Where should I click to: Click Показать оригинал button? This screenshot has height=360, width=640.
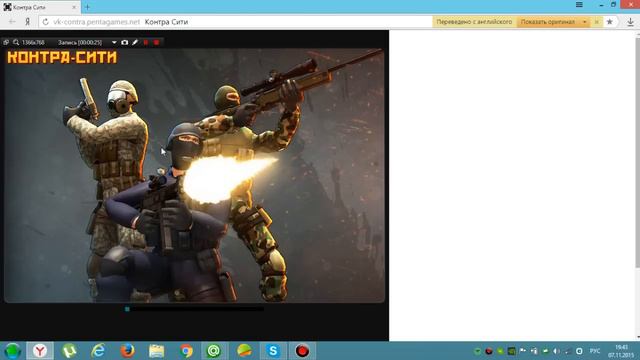tap(548, 22)
